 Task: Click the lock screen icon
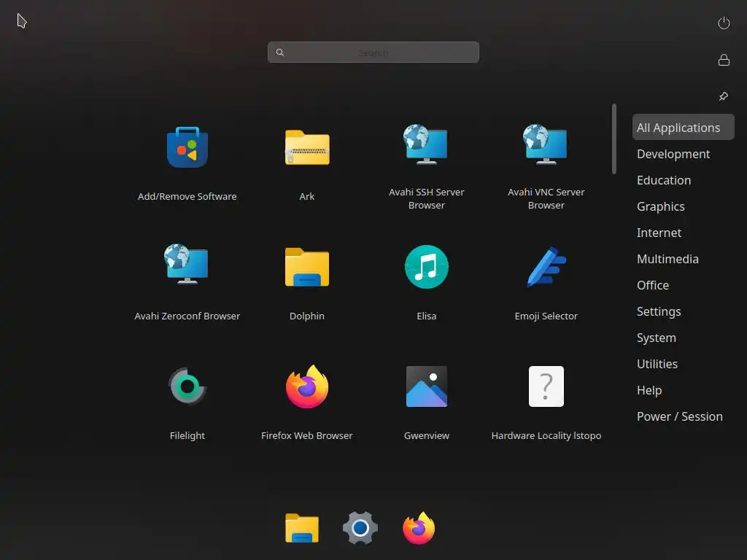pyautogui.click(x=724, y=60)
